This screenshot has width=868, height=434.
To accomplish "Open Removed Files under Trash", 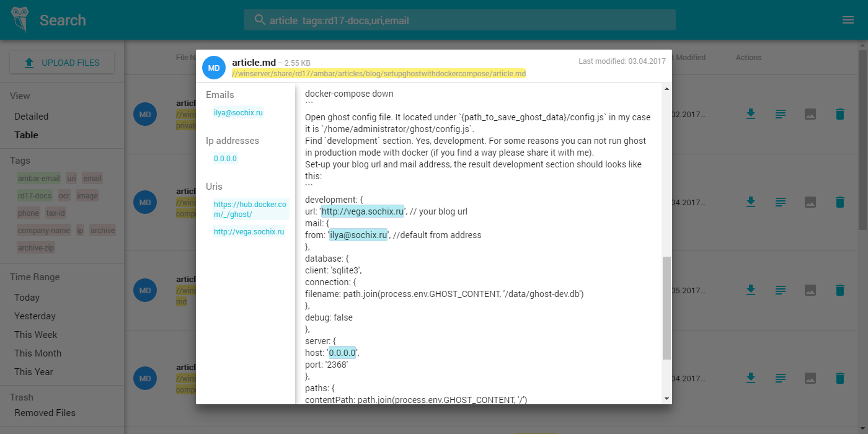I will click(x=45, y=413).
